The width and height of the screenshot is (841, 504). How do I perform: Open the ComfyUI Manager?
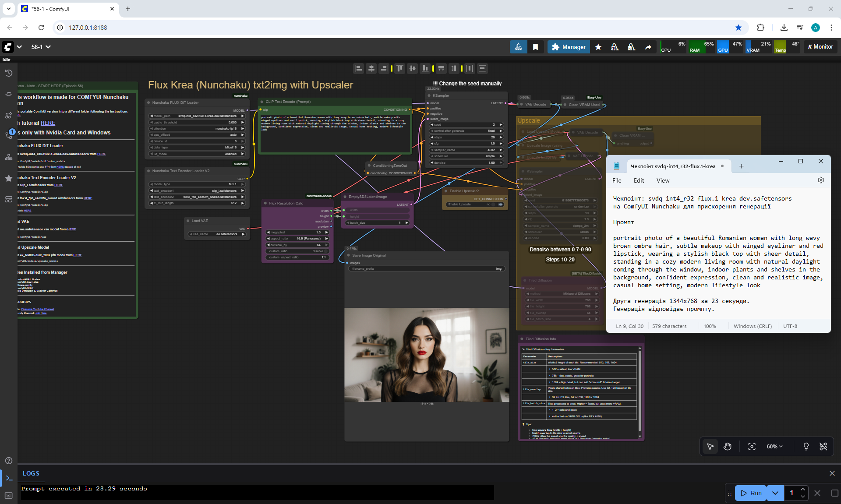point(569,47)
